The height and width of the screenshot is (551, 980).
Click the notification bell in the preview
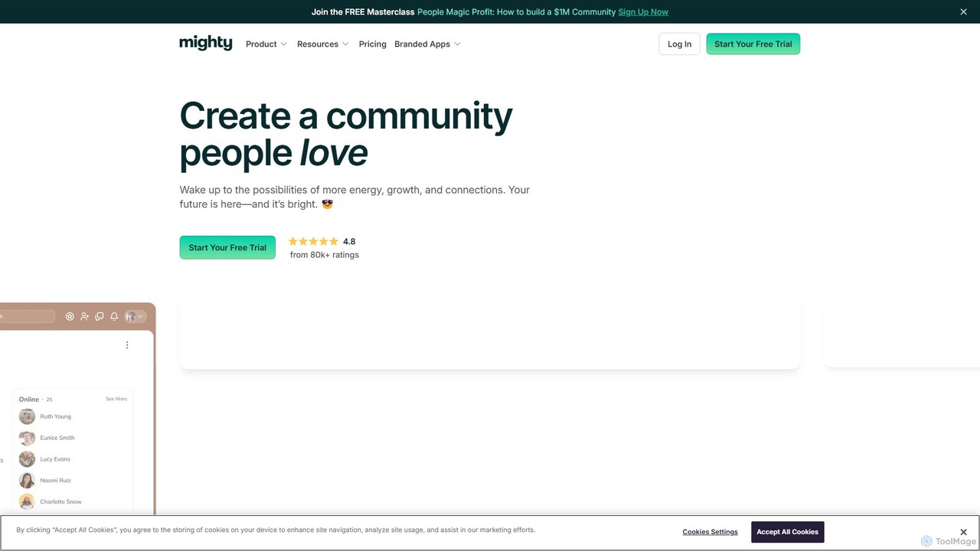pos(114,316)
